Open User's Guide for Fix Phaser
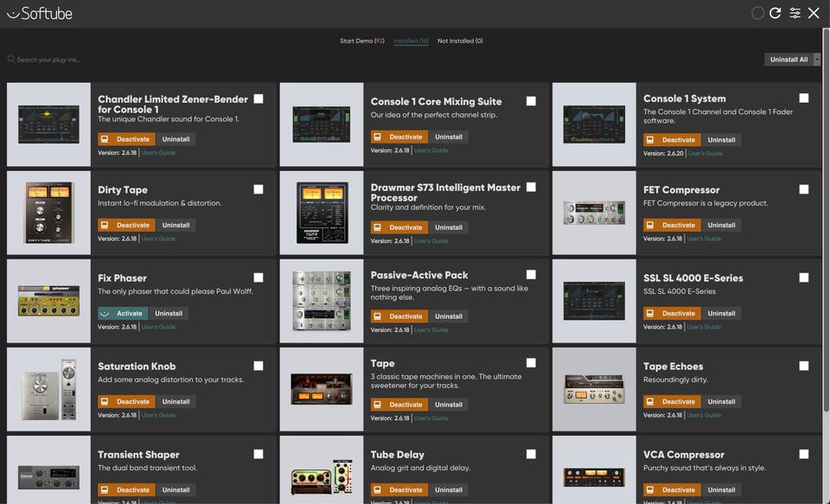830x504 pixels. [x=158, y=327]
